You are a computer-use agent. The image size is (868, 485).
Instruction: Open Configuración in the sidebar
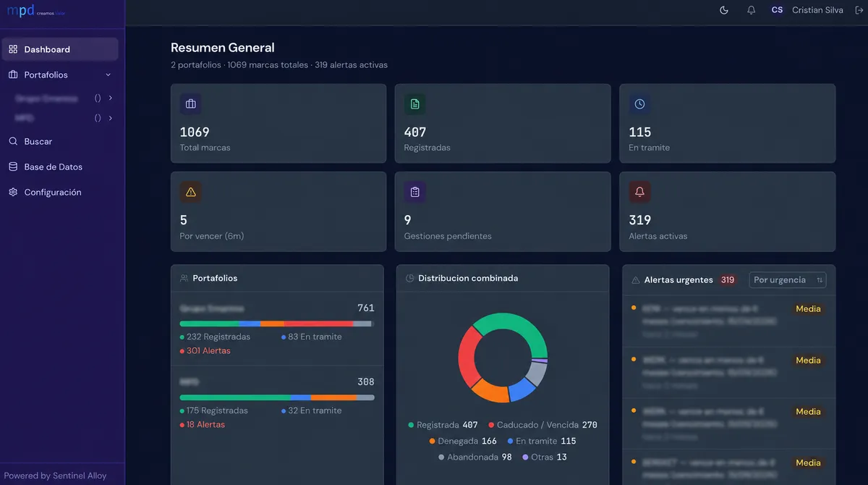tap(60, 192)
